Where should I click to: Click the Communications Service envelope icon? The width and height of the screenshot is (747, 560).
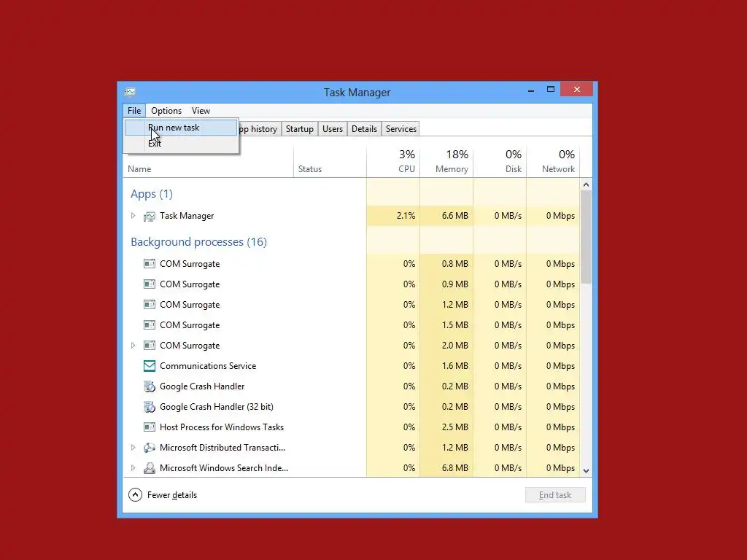[x=149, y=366]
